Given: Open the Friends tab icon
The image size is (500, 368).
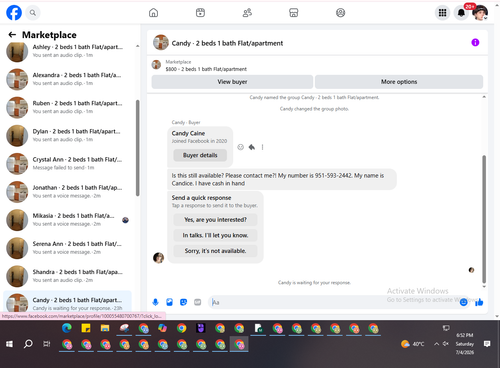Looking at the screenshot, I should tap(247, 13).
